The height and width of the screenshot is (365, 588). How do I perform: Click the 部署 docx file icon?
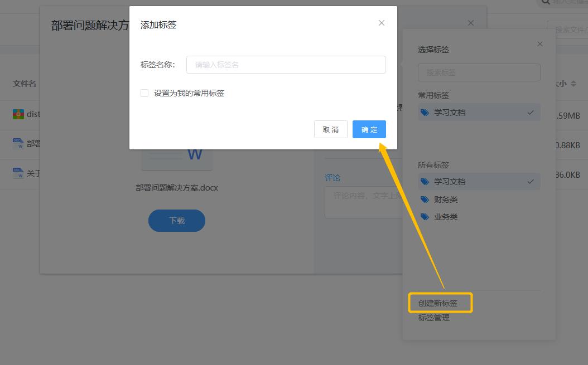tap(18, 144)
